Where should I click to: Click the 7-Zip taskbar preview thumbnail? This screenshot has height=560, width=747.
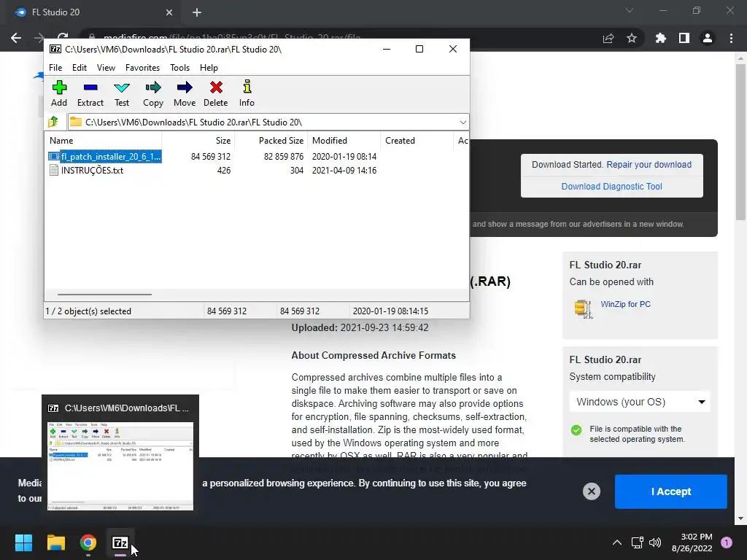120,466
